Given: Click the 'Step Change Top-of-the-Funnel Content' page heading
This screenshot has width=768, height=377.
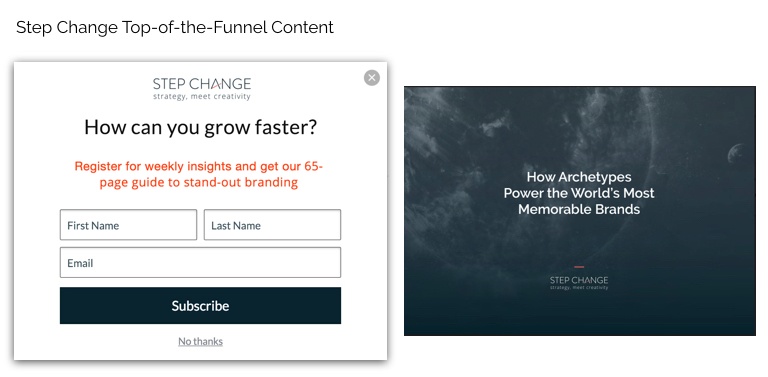Looking at the screenshot, I should point(175,27).
